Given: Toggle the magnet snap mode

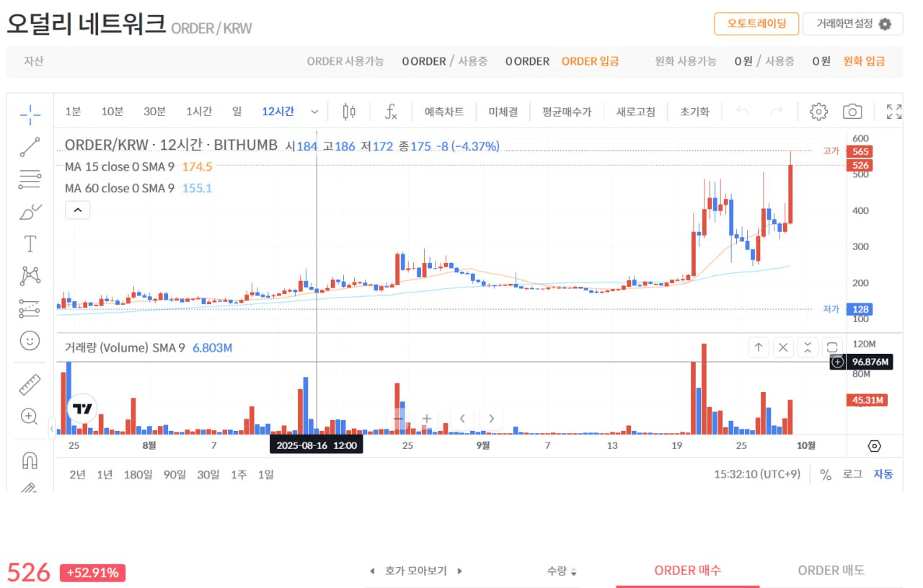Looking at the screenshot, I should coord(30,460).
